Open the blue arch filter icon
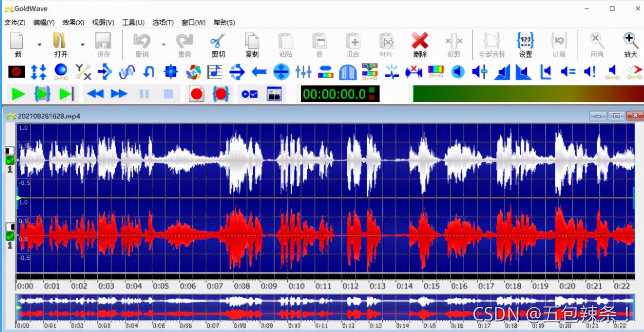Viewport: 644px width, 332px height. (x=348, y=72)
